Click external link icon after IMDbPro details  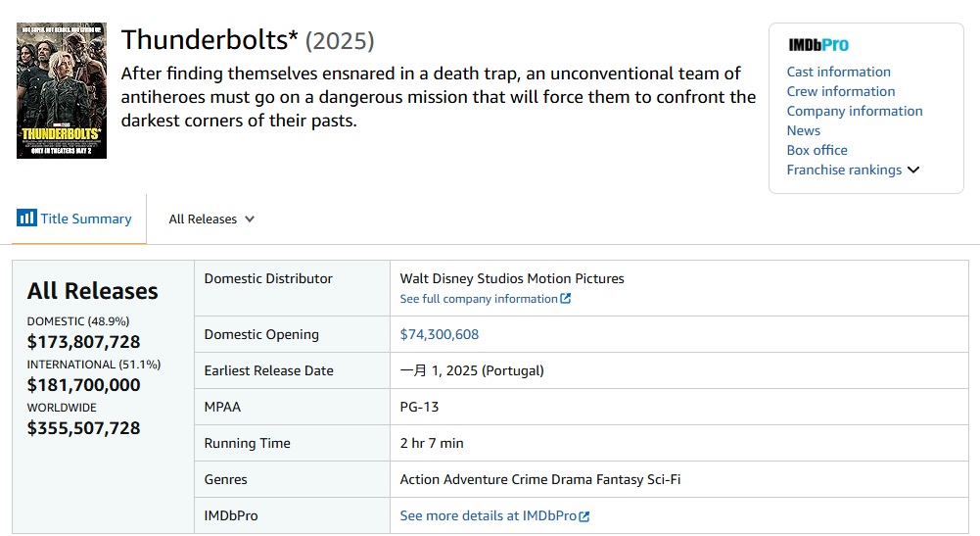pyautogui.click(x=584, y=516)
